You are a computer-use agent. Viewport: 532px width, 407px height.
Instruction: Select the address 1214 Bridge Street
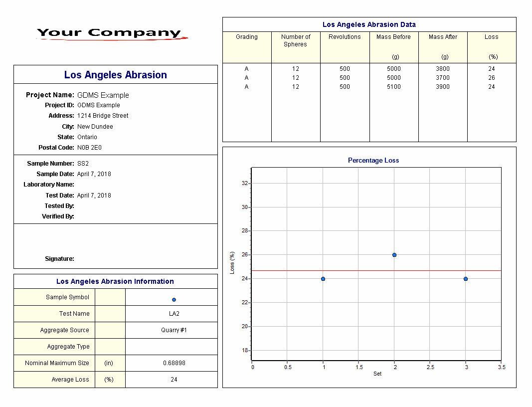pyautogui.click(x=103, y=116)
